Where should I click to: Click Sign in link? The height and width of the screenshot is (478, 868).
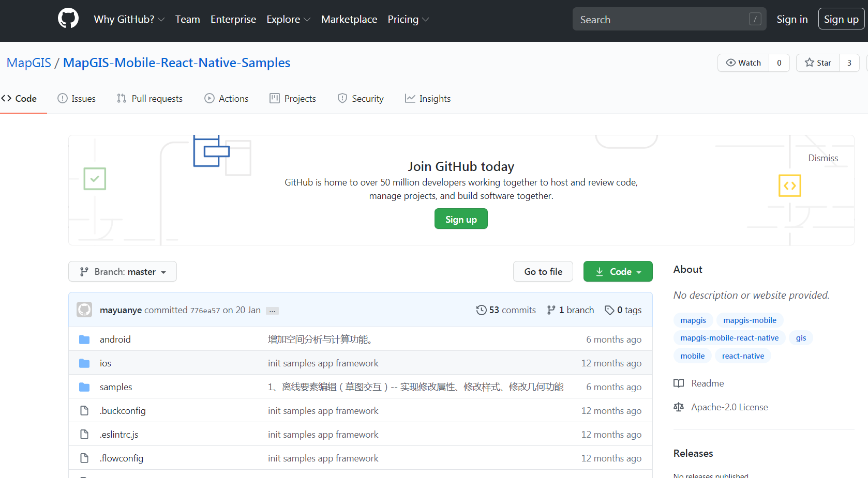pyautogui.click(x=792, y=19)
